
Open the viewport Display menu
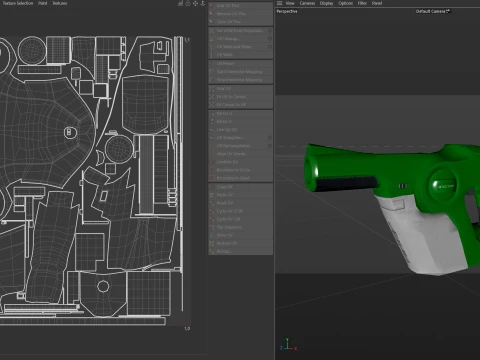[x=327, y=3]
